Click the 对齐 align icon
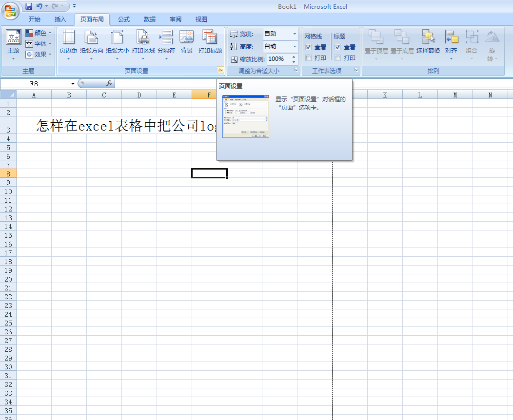 [452, 37]
